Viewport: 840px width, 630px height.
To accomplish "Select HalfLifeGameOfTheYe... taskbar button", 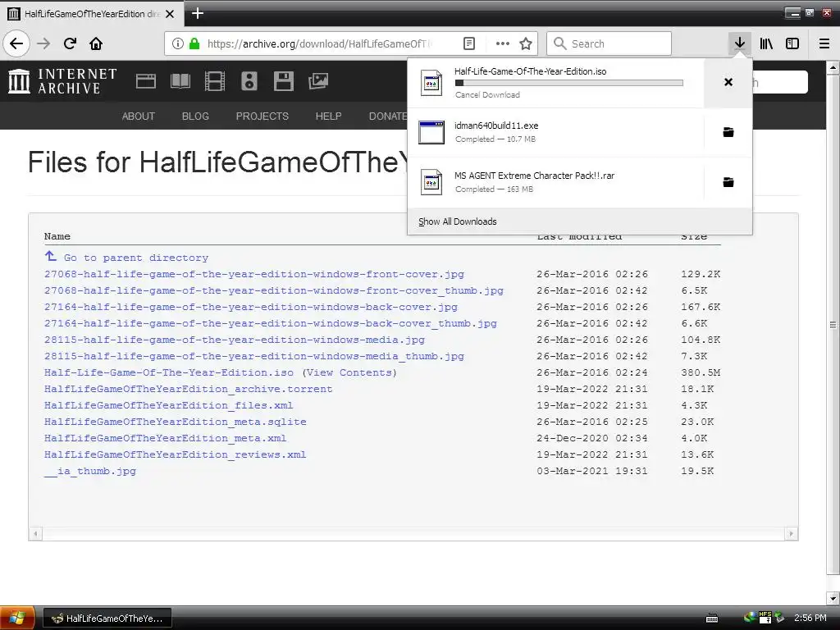I will point(107,619).
